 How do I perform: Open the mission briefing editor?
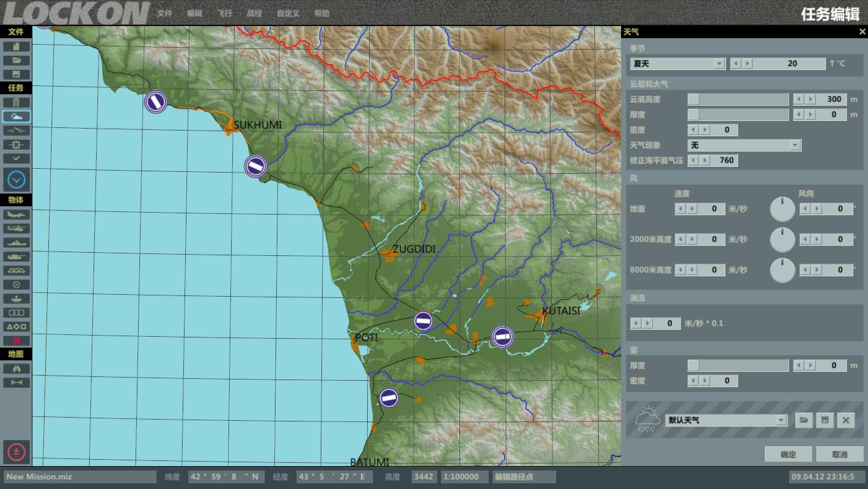(x=16, y=102)
